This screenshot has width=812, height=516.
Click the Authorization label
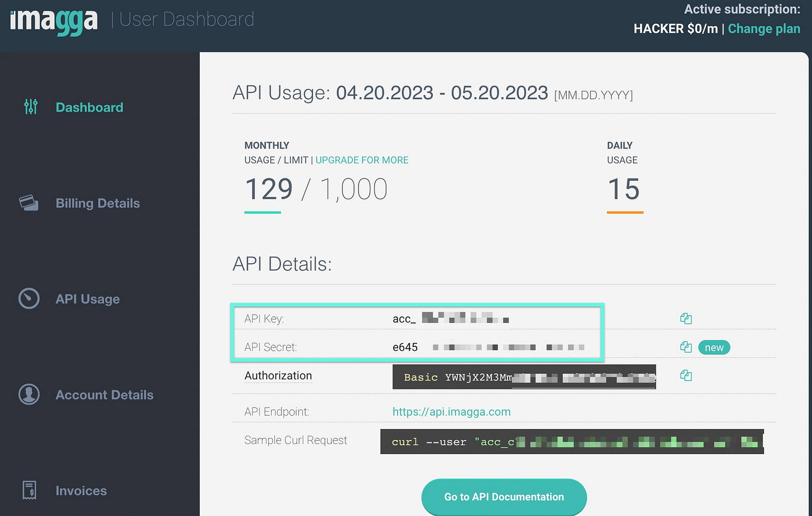278,375
